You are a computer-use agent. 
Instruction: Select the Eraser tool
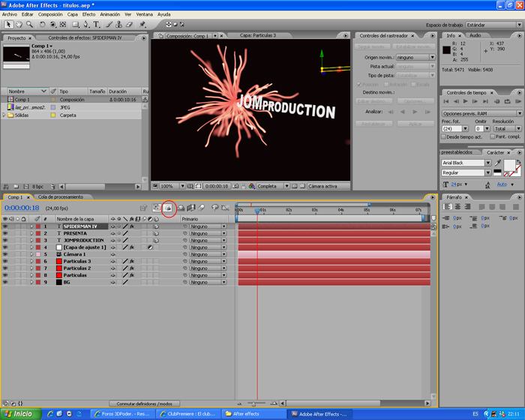pos(129,25)
